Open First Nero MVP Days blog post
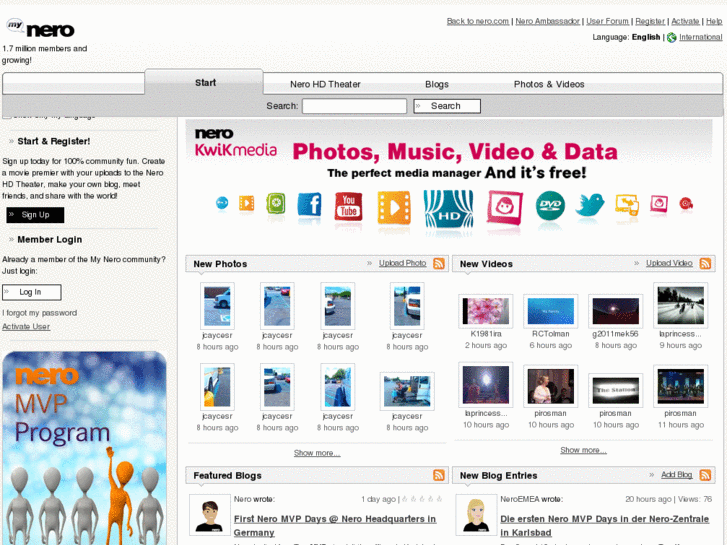 [x=334, y=526]
